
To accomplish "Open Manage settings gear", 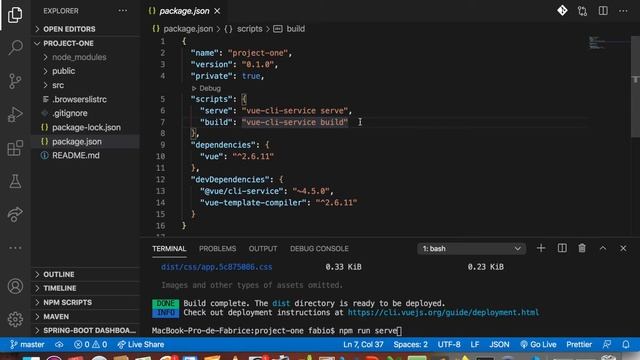I will click(15, 319).
